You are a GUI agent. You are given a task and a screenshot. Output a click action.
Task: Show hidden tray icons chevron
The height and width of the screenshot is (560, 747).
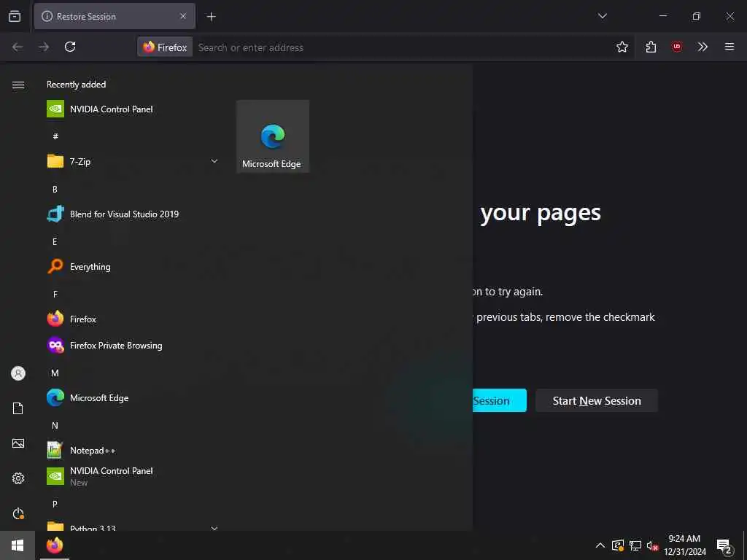600,545
